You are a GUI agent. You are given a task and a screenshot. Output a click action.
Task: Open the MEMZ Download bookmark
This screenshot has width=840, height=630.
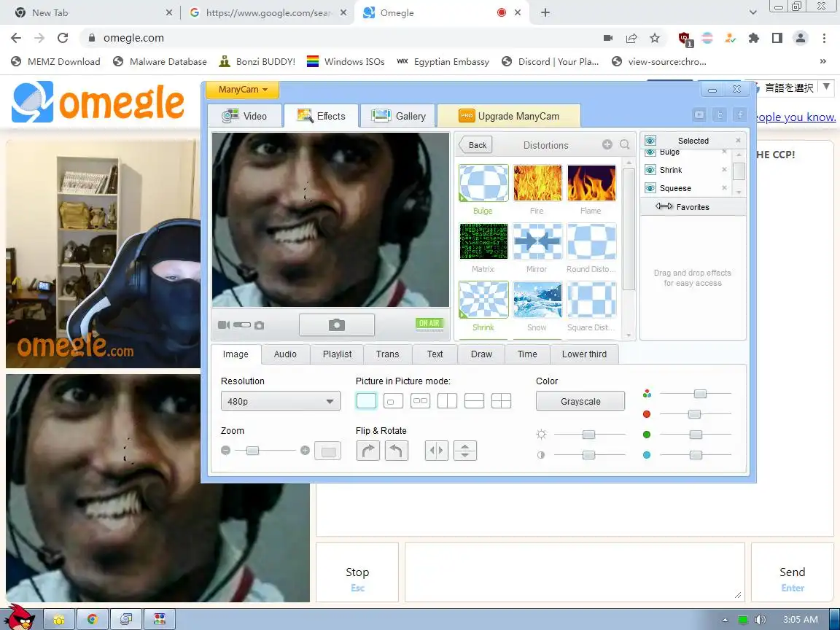(55, 61)
